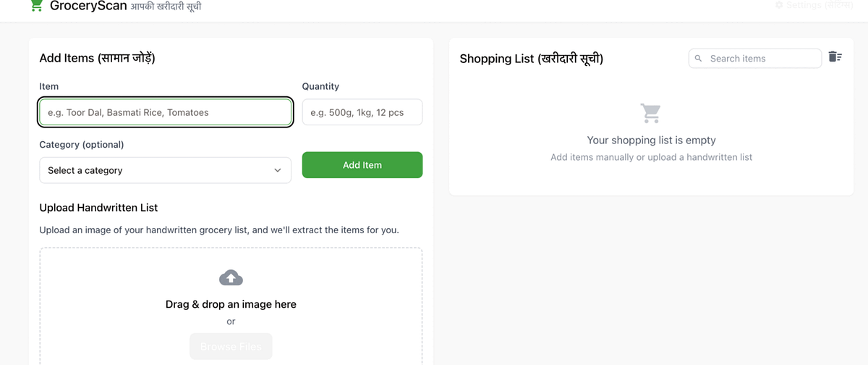This screenshot has height=365, width=868.
Task: Click the magnifier icon in the search box
Action: click(x=699, y=59)
